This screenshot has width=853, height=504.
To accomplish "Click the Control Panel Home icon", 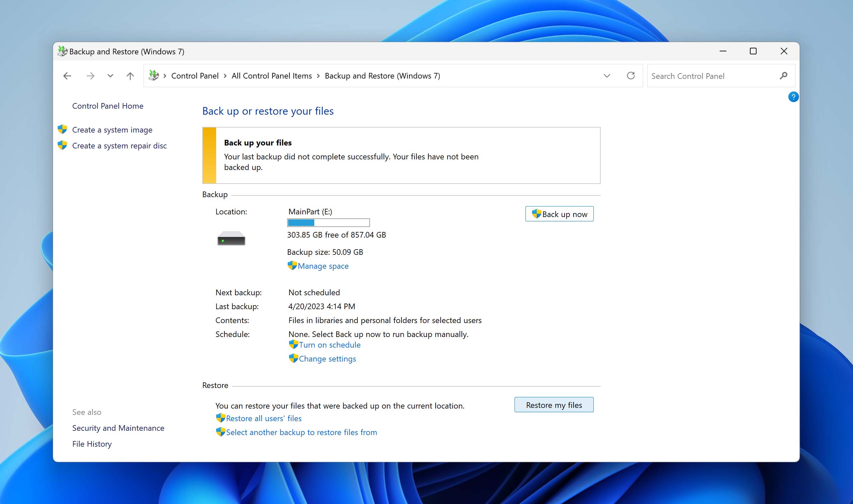I will click(108, 105).
